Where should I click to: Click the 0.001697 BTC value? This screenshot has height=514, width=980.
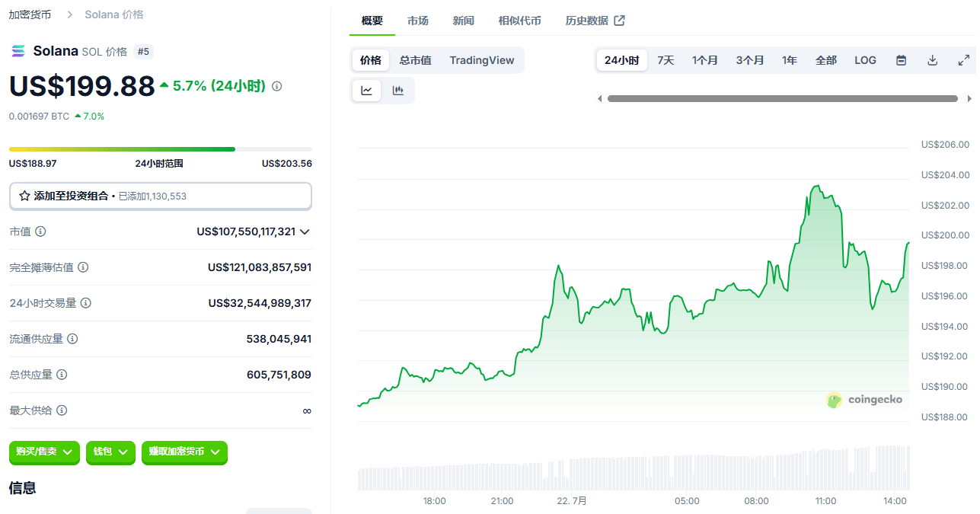click(39, 117)
